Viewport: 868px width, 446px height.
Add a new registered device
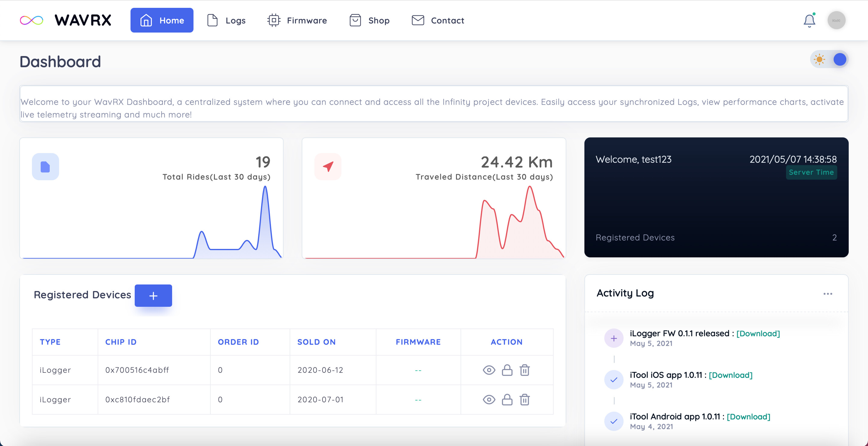click(153, 295)
